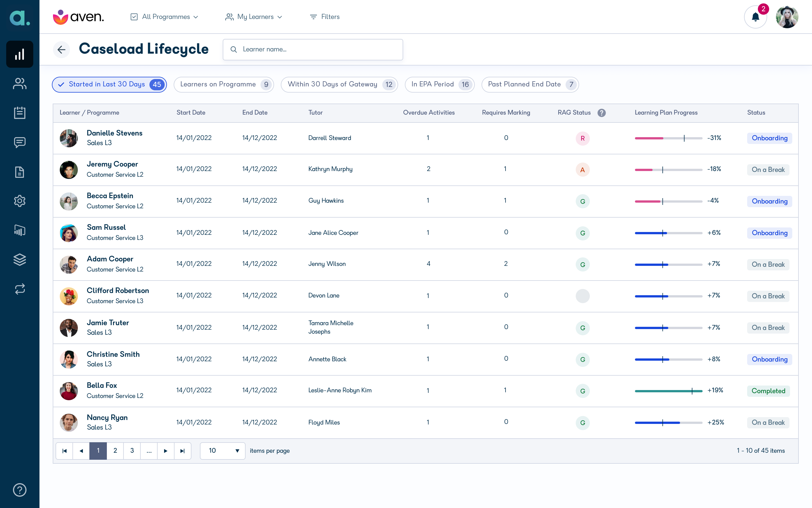Click tutor name Leslie-Anne Robyn Kim
812x508 pixels.
pos(339,390)
